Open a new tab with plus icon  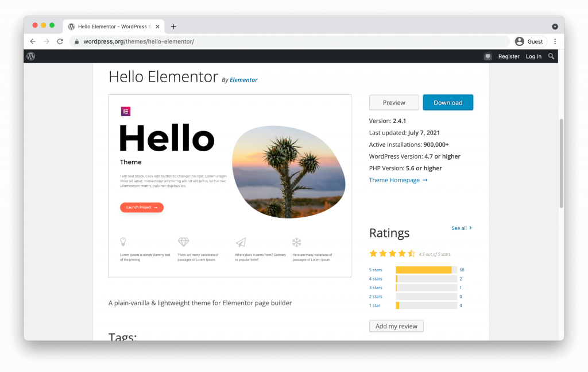pyautogui.click(x=173, y=26)
